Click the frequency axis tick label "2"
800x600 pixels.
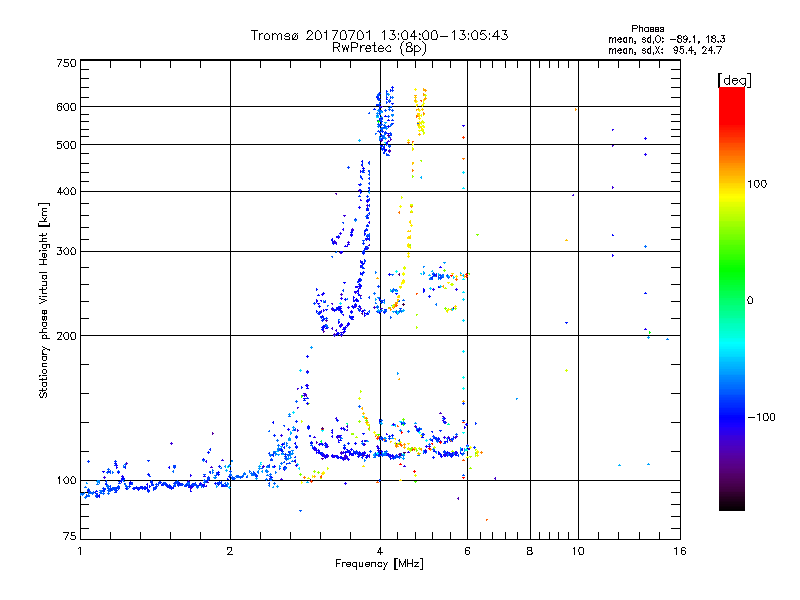[230, 551]
